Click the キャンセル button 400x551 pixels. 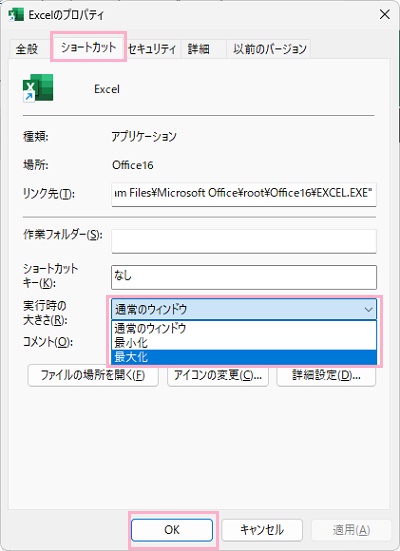[x=262, y=530]
